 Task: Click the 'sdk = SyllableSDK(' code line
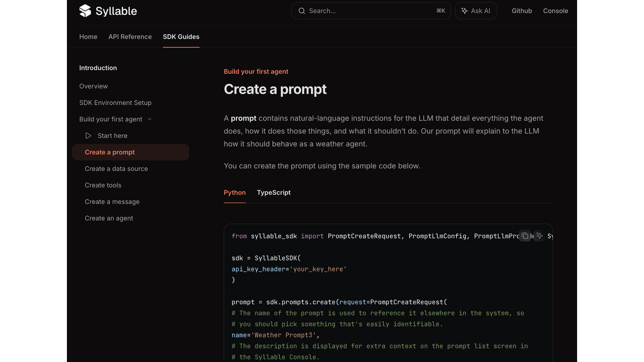(266, 258)
